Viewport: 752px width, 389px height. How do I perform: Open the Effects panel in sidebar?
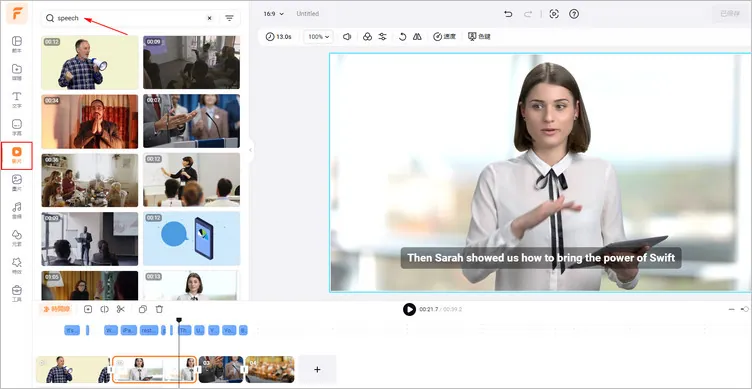tap(17, 266)
